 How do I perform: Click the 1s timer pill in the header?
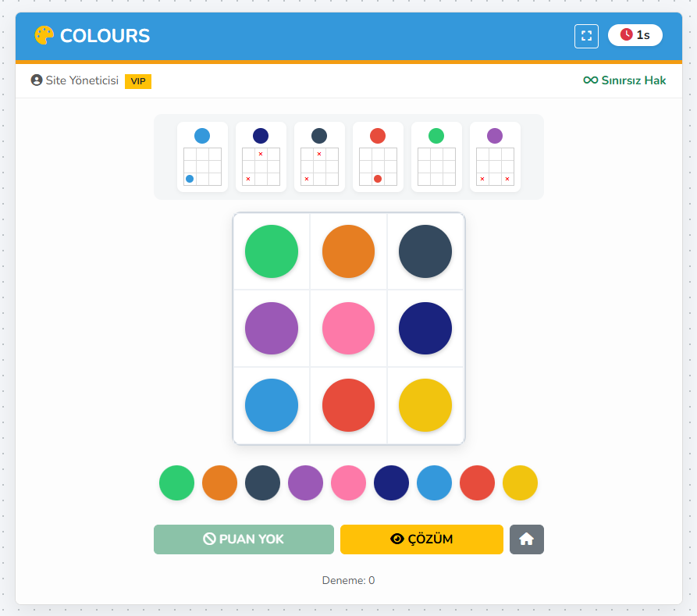click(x=635, y=34)
